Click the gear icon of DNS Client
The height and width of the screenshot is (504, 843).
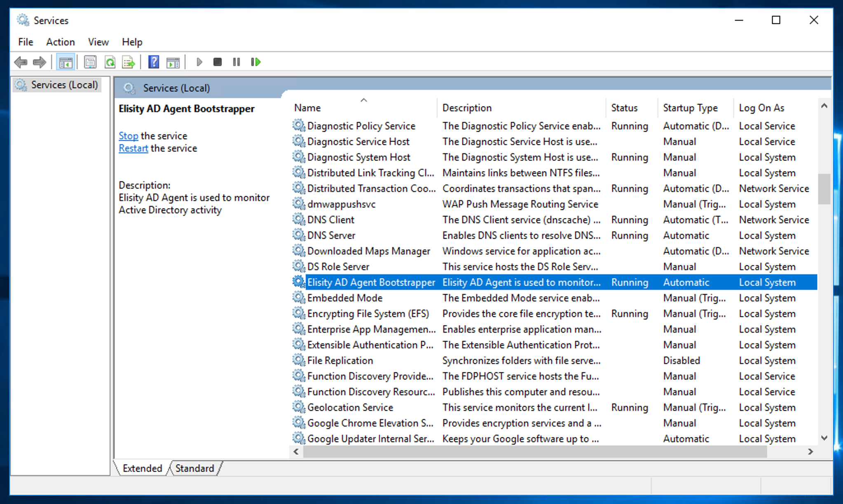[x=299, y=219]
